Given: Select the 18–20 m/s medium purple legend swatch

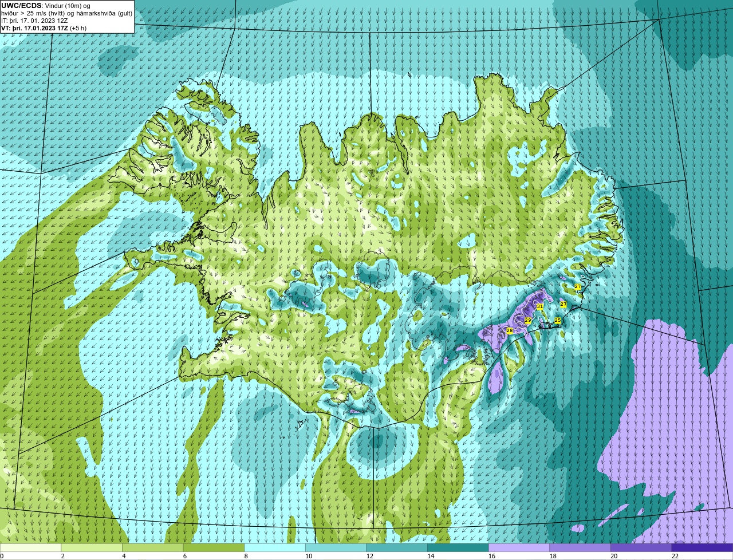Looking at the screenshot, I should pos(580,547).
